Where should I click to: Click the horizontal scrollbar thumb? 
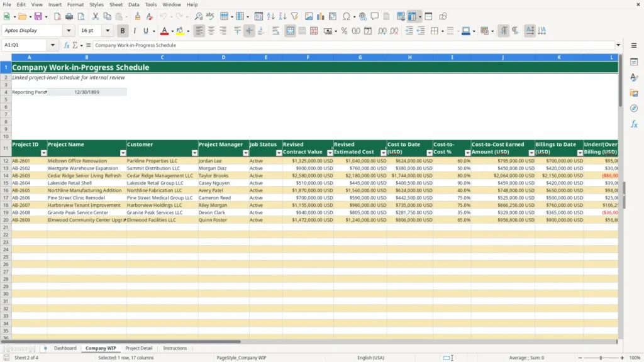(121, 341)
